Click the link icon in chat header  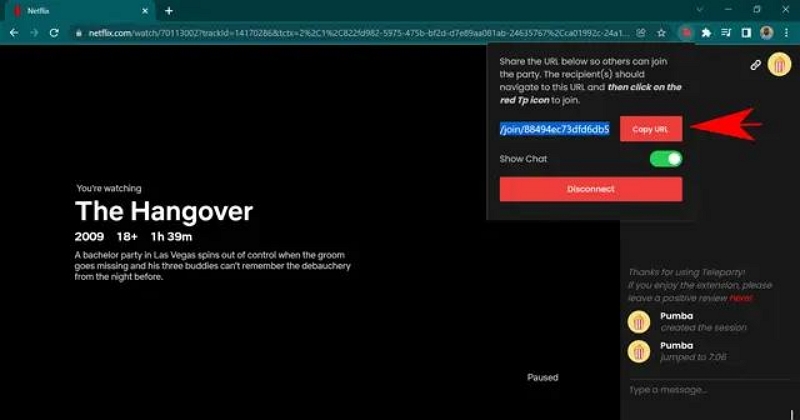click(x=756, y=65)
